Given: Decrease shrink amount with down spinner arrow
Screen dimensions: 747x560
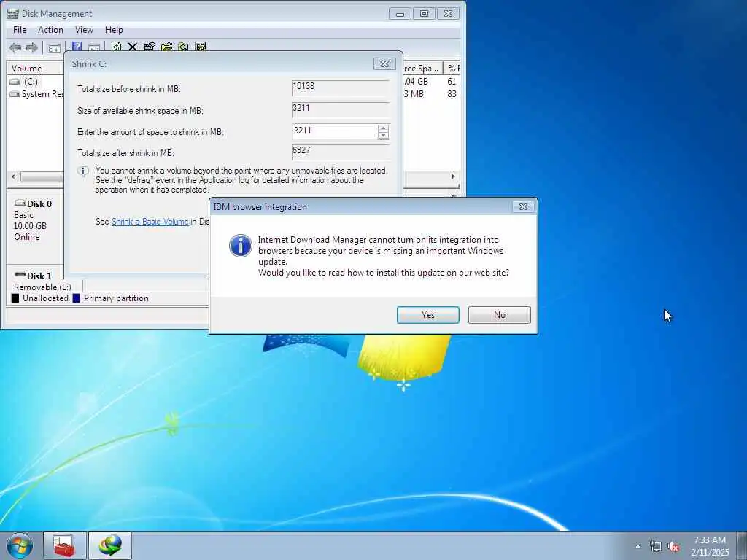Looking at the screenshot, I should point(384,136).
